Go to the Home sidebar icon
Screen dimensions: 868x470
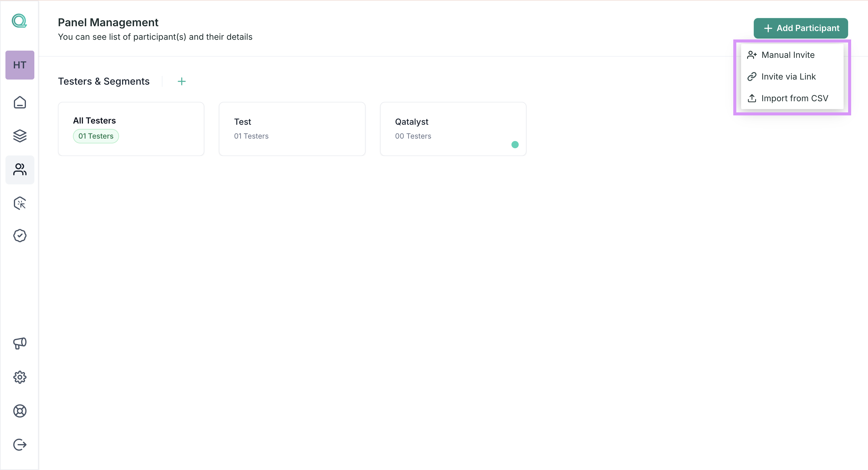tap(20, 102)
